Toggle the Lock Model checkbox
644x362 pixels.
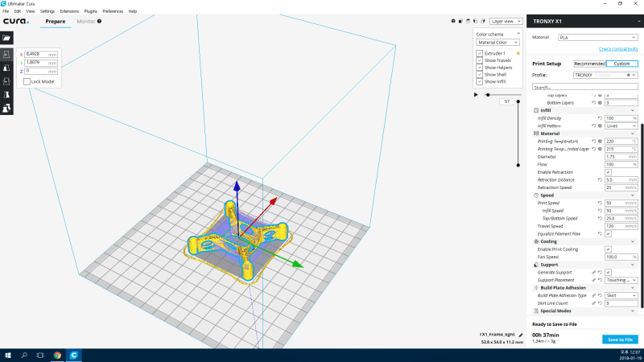coord(27,81)
